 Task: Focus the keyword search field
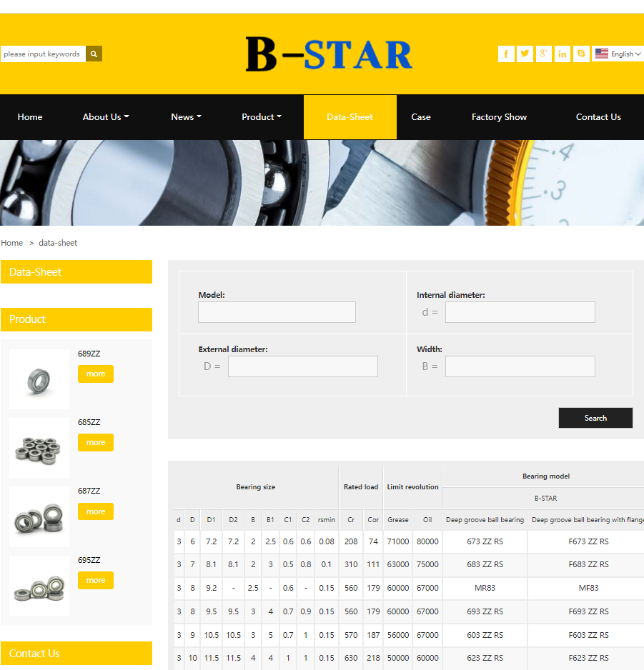pyautogui.click(x=43, y=54)
